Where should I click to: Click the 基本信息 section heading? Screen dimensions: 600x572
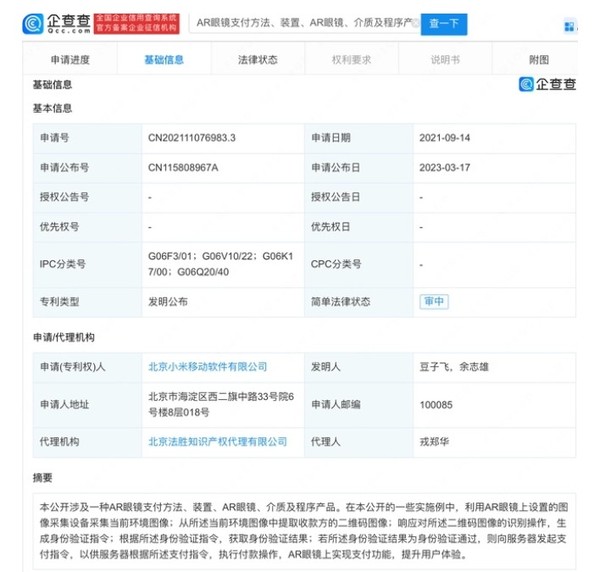point(52,108)
